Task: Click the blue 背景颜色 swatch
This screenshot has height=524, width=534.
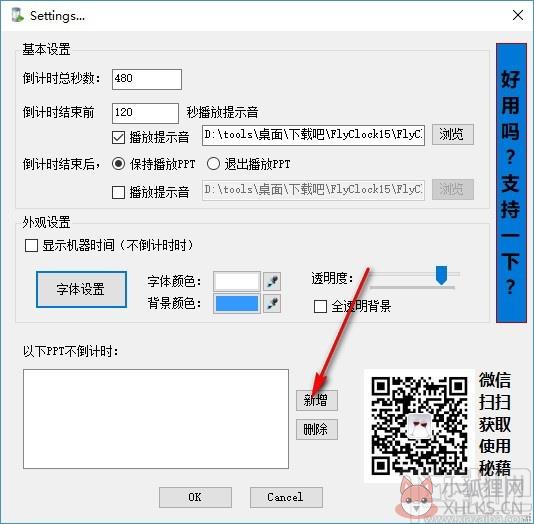Action: coord(237,303)
